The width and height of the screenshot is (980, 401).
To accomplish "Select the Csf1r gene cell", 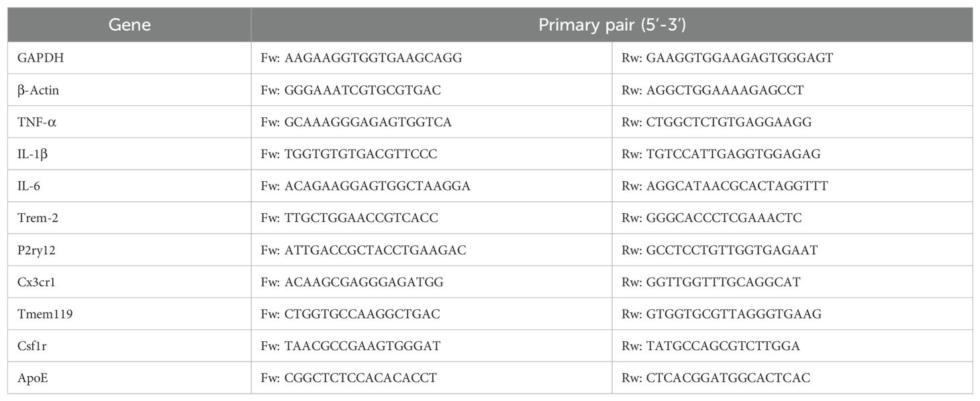I will tap(130, 346).
